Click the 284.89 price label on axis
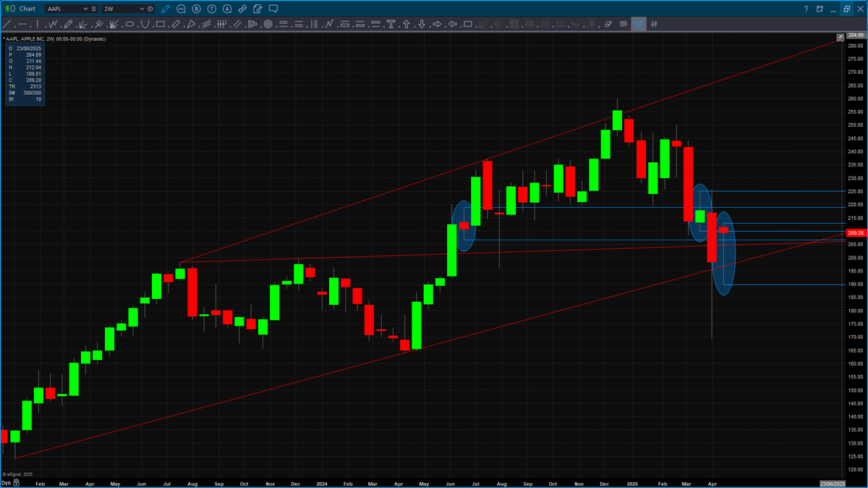The width and height of the screenshot is (868, 488). coord(856,35)
